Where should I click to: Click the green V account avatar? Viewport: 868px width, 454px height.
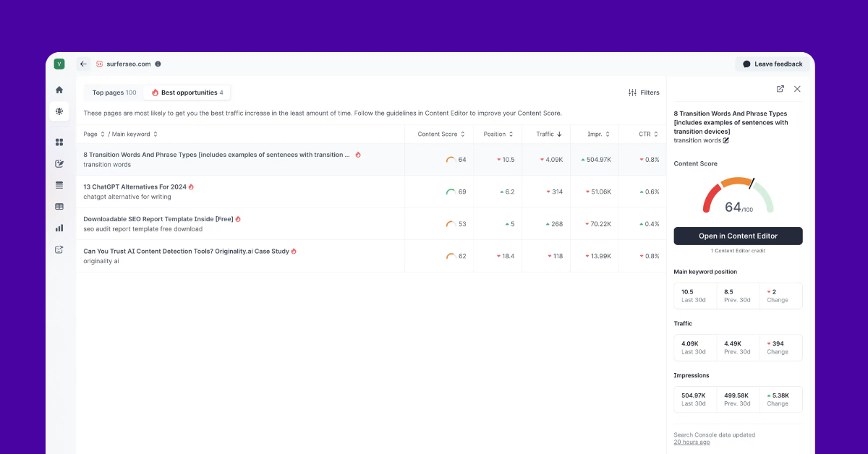[x=59, y=64]
